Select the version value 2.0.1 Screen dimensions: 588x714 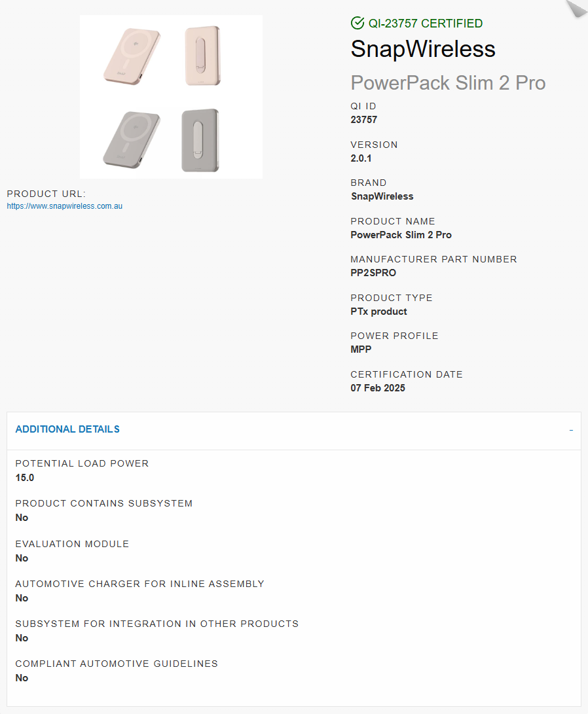pos(361,158)
